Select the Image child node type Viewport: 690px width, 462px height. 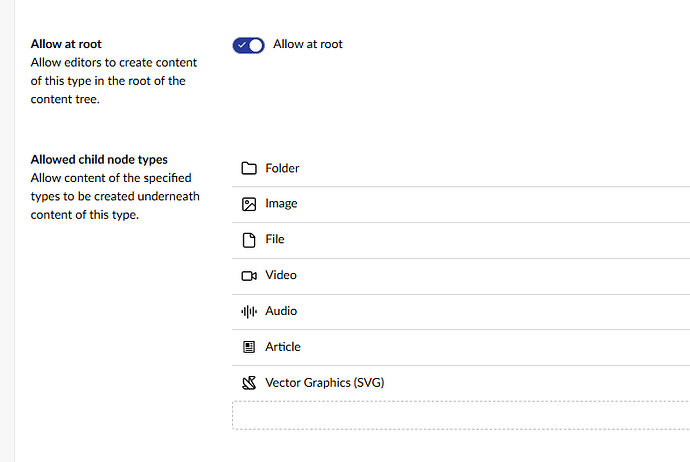click(x=461, y=204)
